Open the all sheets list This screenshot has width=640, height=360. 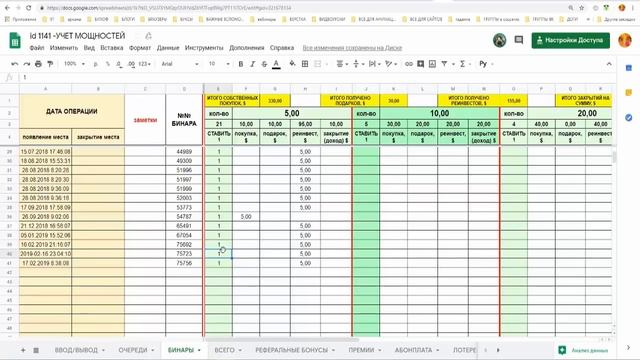pyautogui.click(x=36, y=350)
